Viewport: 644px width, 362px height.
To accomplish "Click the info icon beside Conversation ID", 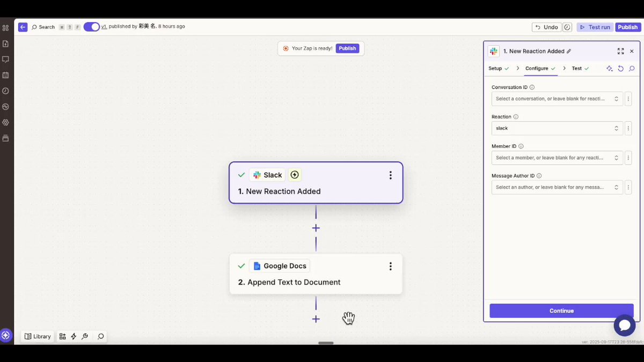I will (x=532, y=87).
